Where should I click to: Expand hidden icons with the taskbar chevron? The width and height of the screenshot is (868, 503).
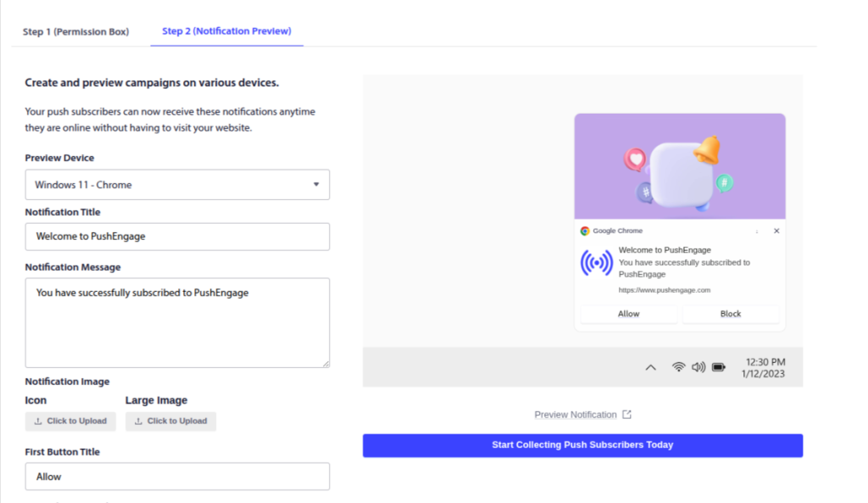click(651, 366)
